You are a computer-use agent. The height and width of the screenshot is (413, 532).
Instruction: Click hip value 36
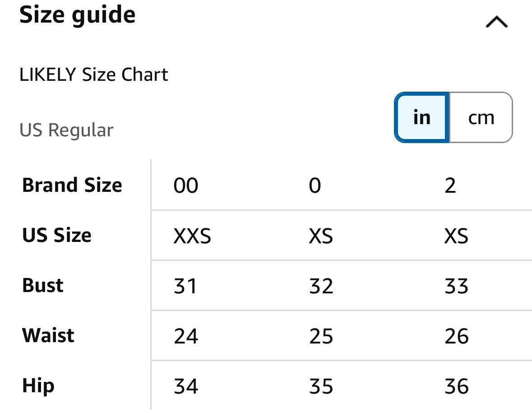(457, 386)
